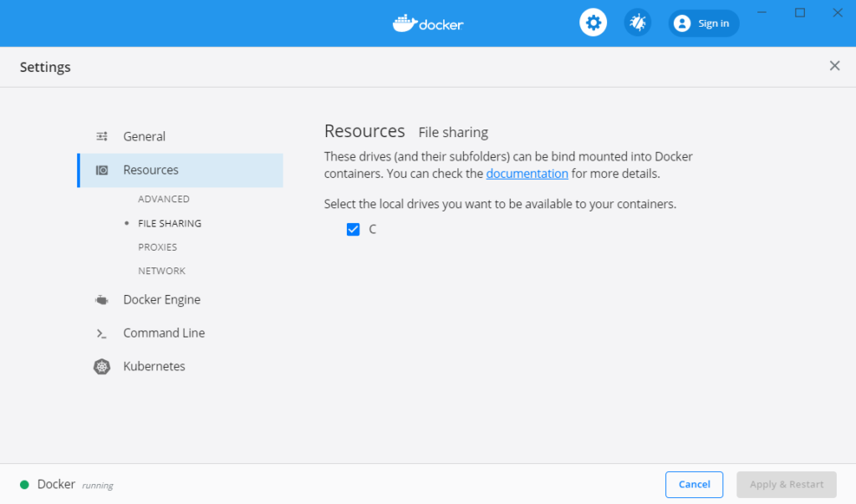Open the Docker Engine settings
The image size is (856, 504).
[161, 300]
